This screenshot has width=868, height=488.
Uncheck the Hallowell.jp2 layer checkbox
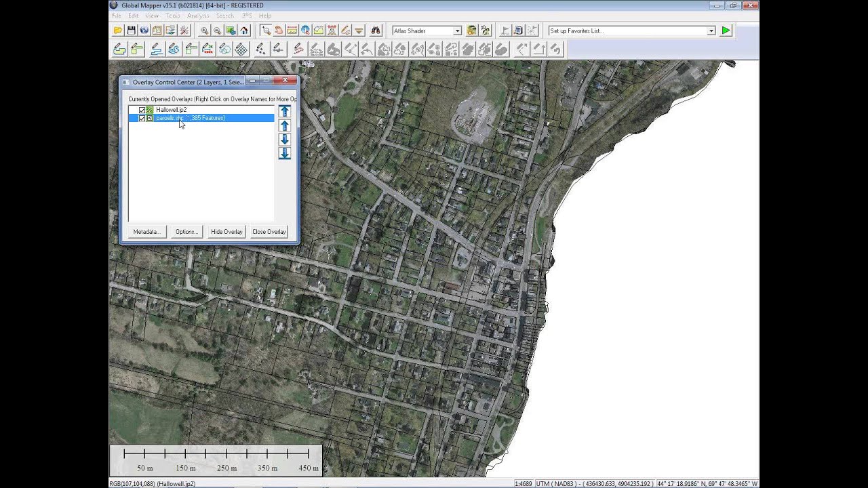coord(142,110)
